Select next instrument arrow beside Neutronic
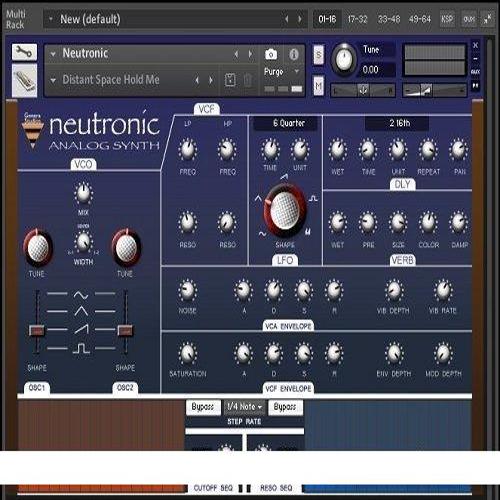The image size is (500, 500). [x=250, y=54]
